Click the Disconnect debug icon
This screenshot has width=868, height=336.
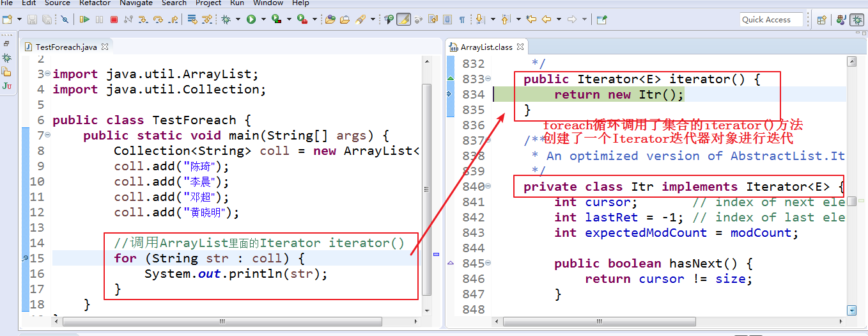[128, 20]
